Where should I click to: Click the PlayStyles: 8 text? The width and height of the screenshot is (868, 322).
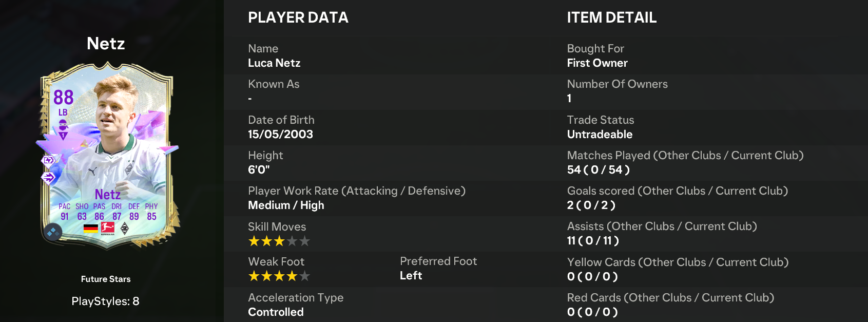click(x=106, y=301)
